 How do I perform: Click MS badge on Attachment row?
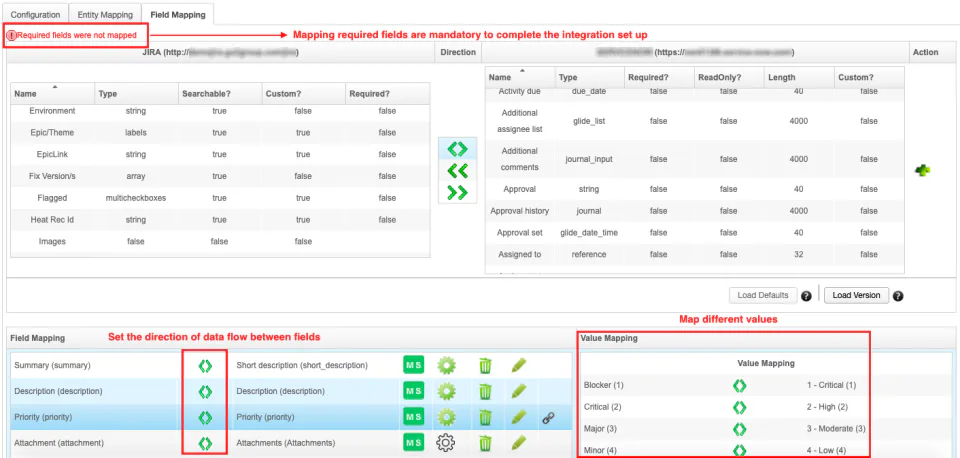click(413, 442)
